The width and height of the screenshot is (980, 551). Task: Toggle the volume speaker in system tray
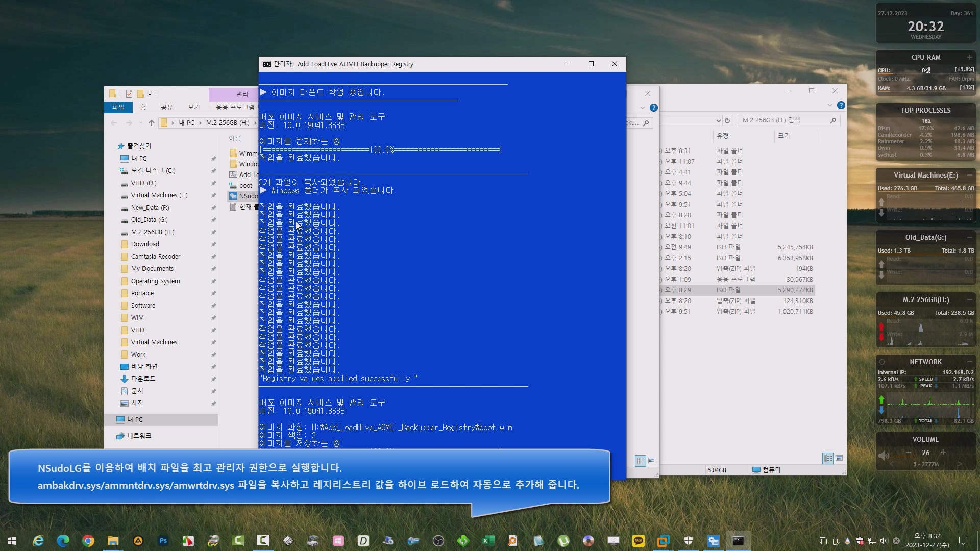(x=884, y=541)
